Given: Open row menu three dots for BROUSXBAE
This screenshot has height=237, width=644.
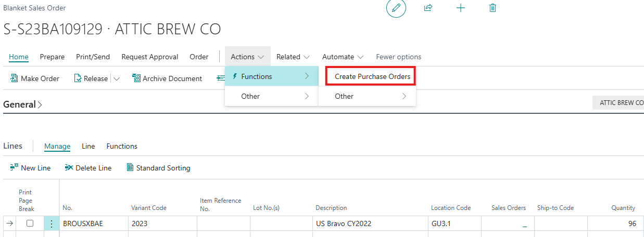Looking at the screenshot, I should 52,223.
